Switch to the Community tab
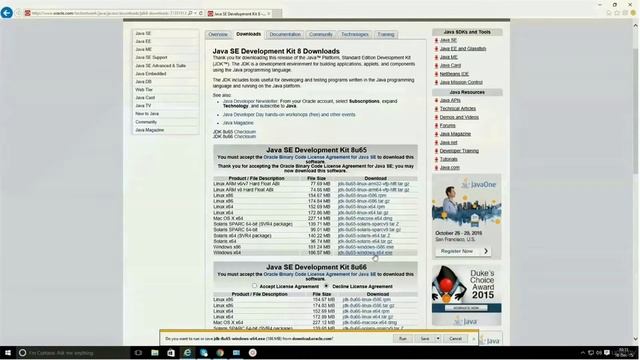The width and height of the screenshot is (640, 360). pyautogui.click(x=321, y=34)
